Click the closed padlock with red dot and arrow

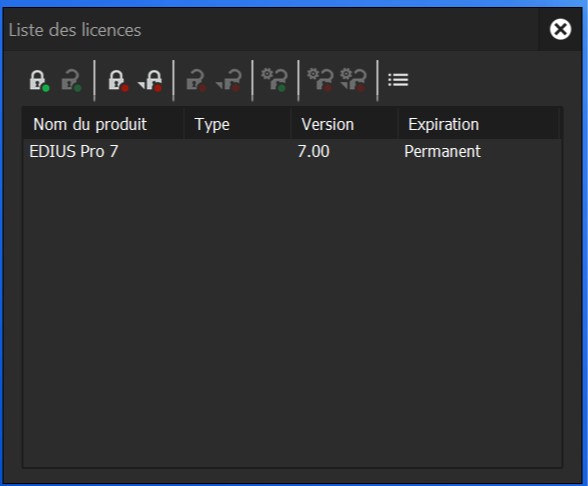coord(150,80)
